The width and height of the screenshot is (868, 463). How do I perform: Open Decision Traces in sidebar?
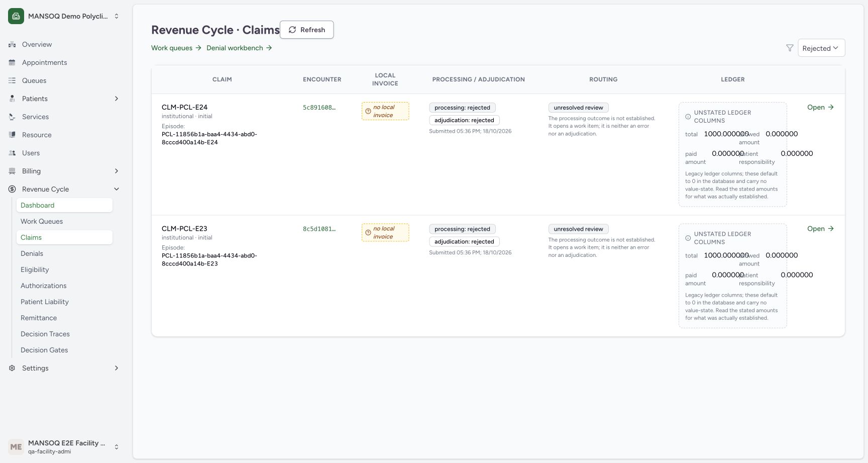(64, 334)
